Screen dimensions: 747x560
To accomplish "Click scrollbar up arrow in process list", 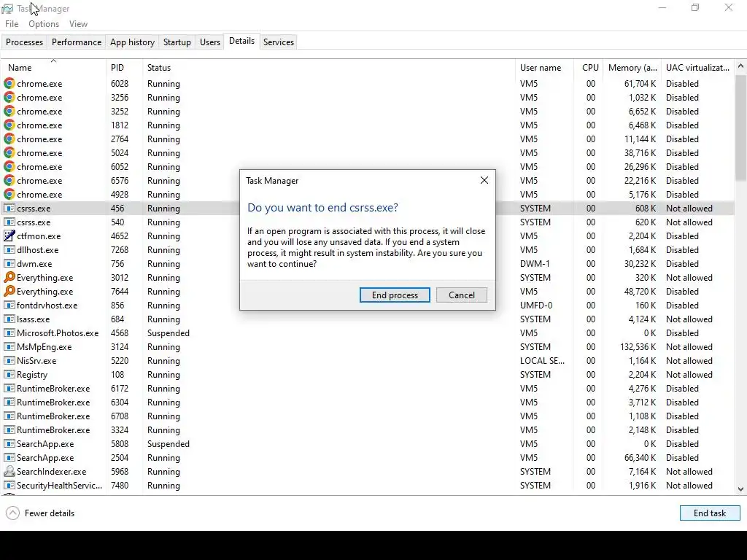I will (740, 66).
